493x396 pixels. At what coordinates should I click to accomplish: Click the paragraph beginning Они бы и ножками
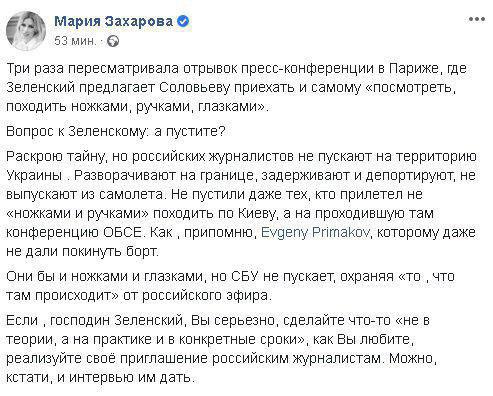point(230,286)
